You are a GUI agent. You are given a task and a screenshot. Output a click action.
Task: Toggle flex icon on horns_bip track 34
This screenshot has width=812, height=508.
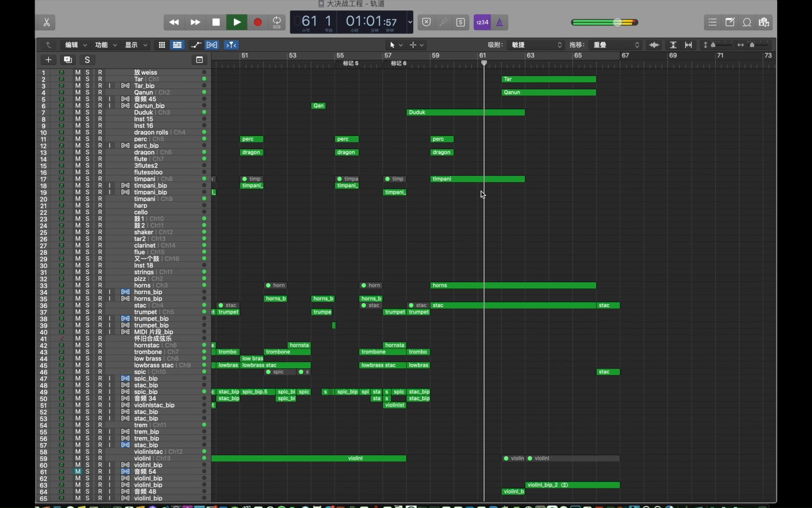[x=125, y=292]
